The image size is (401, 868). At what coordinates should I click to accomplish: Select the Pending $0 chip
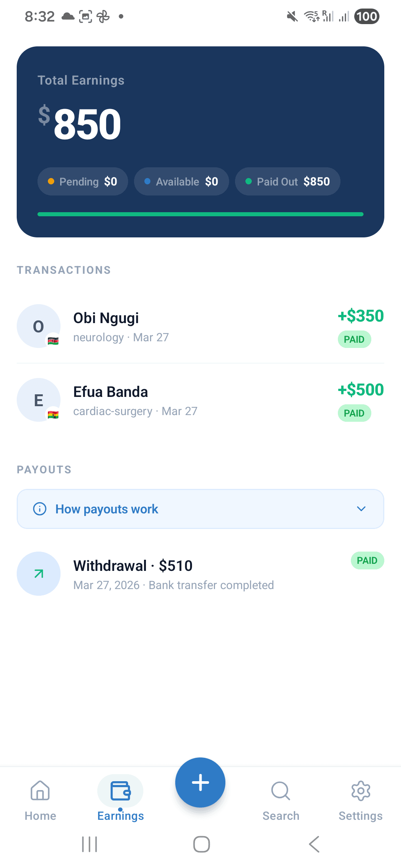point(83,181)
